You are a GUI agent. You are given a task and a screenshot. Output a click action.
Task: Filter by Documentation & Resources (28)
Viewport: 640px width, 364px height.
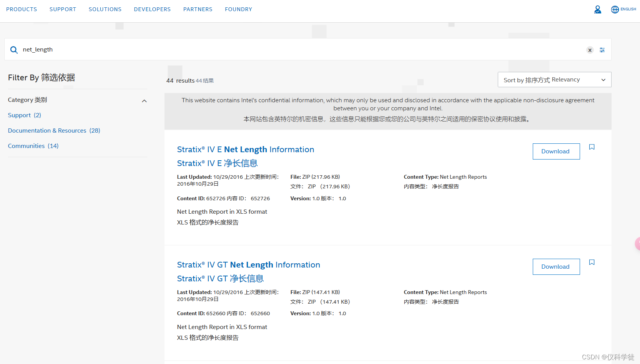pyautogui.click(x=54, y=130)
